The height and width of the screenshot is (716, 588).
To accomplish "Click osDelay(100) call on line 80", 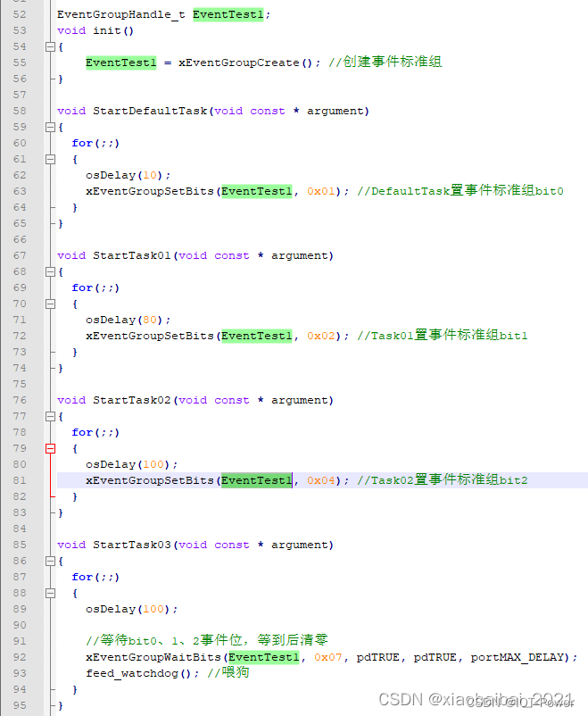I will pos(128,464).
